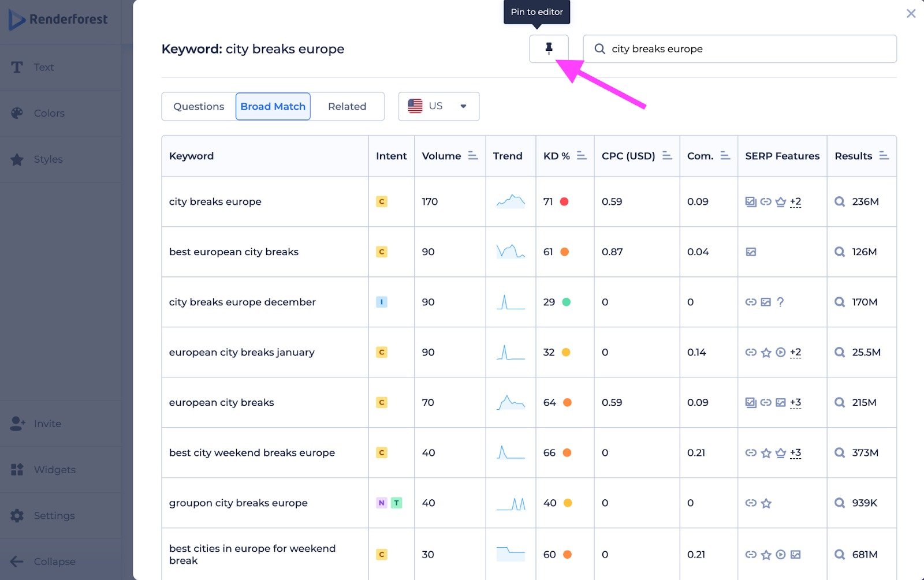
Task: Select the Styles star icon
Action: click(17, 159)
